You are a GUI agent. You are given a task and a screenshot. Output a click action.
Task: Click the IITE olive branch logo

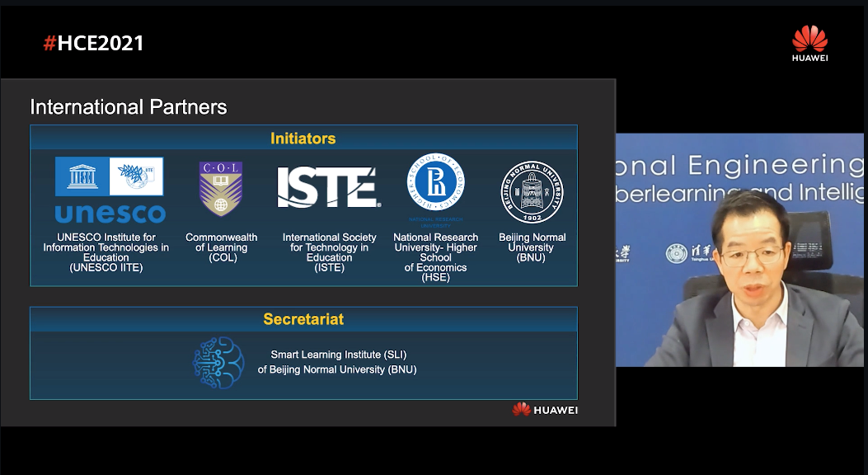137,176
